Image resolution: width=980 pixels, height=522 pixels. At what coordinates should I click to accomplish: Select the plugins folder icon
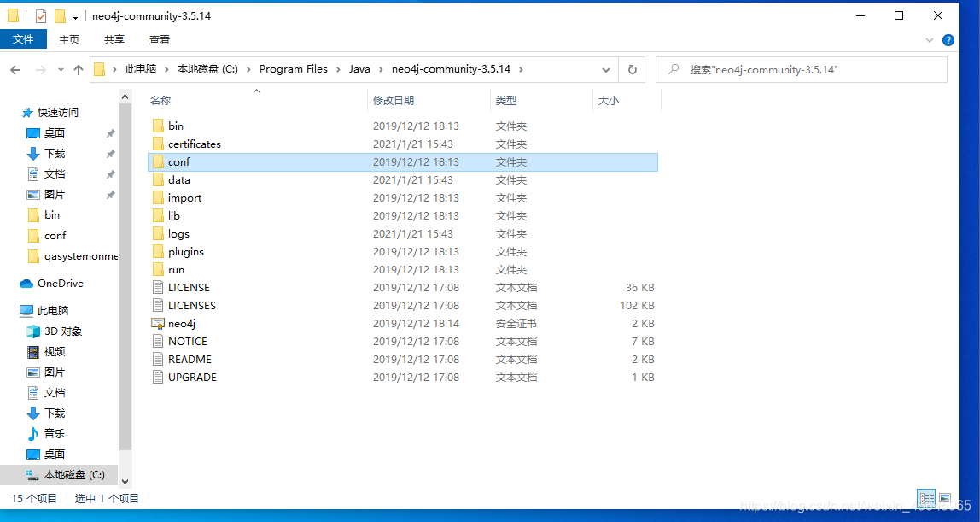[158, 252]
